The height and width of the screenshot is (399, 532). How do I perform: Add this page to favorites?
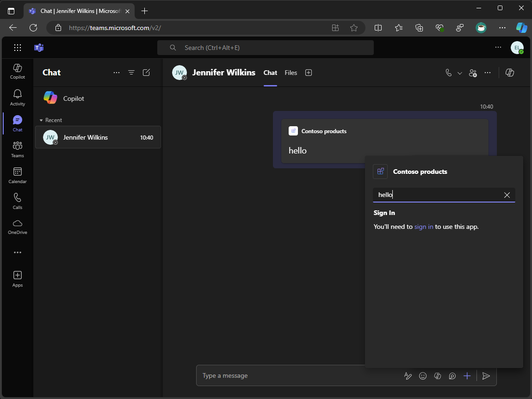pyautogui.click(x=354, y=28)
